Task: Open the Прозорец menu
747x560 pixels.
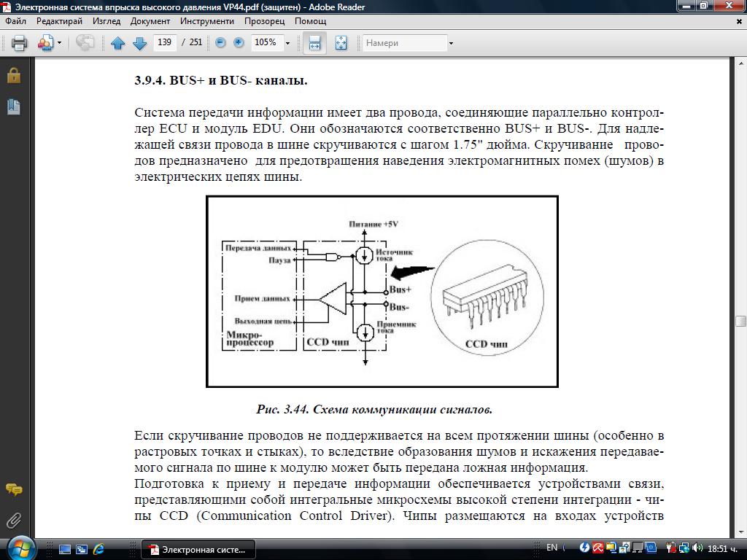Action: 264,21
